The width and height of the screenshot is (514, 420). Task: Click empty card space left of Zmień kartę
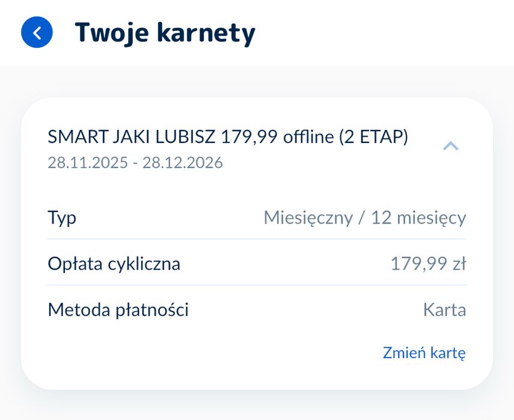[x=198, y=353]
